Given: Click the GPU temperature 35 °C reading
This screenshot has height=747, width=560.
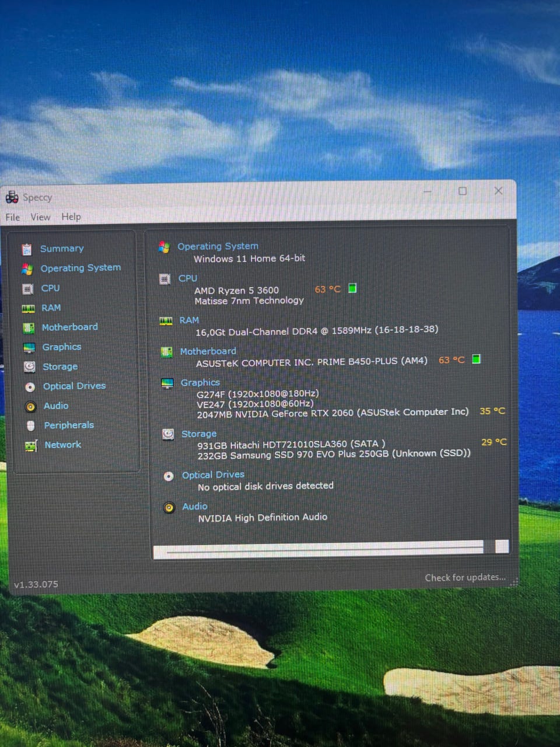Looking at the screenshot, I should click(x=492, y=411).
